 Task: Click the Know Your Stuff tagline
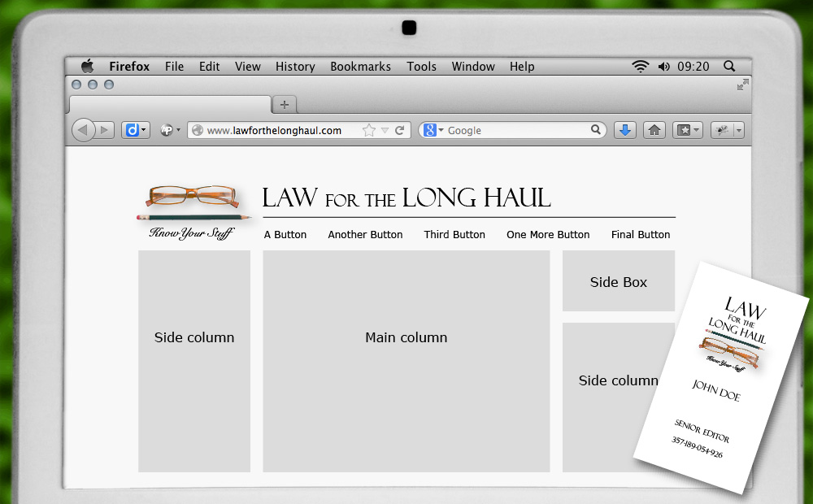[x=192, y=232]
